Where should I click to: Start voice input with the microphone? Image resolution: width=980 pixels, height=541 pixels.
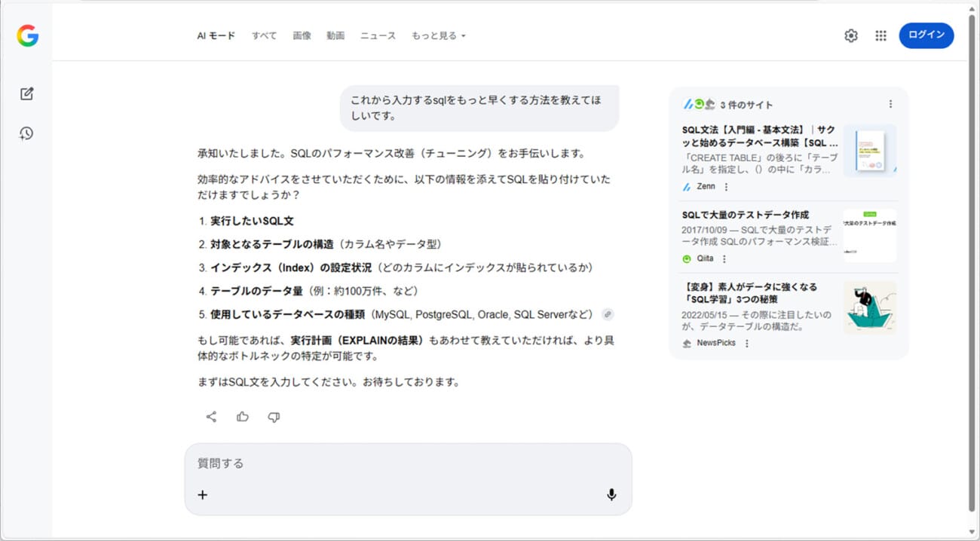coord(611,494)
